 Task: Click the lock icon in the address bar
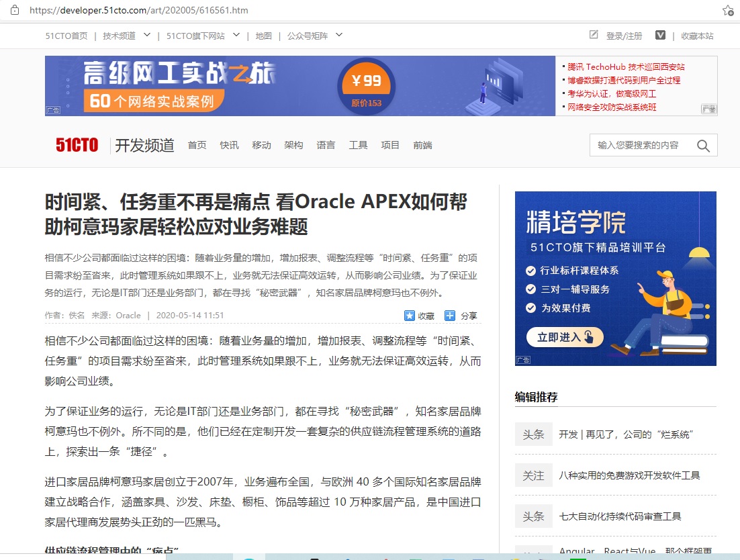[15, 10]
